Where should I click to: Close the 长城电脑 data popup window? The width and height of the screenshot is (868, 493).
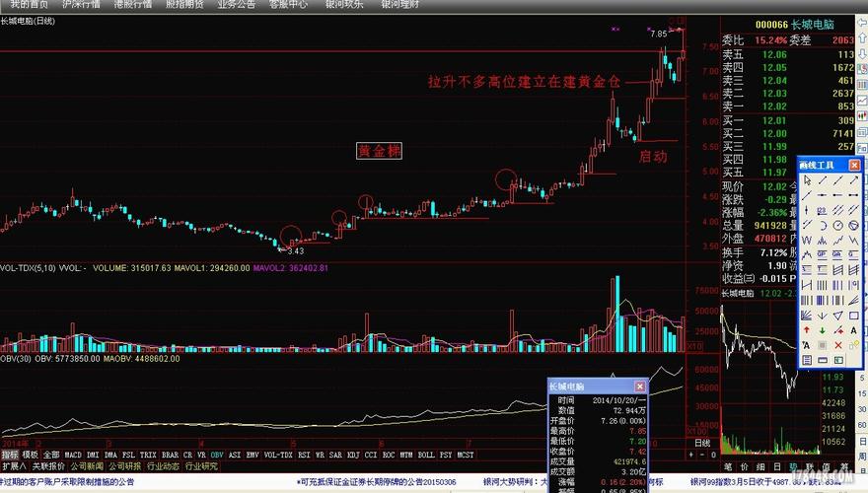click(639, 387)
